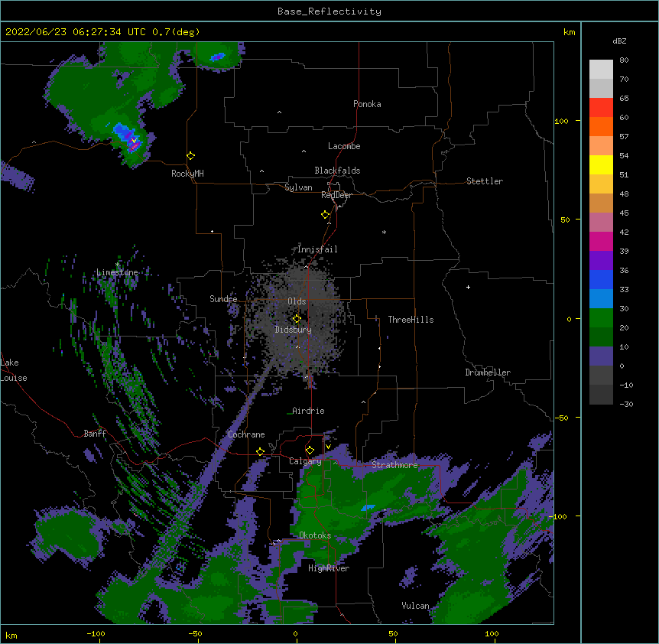Click the small blue 30+ dBZ echo near Strathmore

click(x=368, y=507)
